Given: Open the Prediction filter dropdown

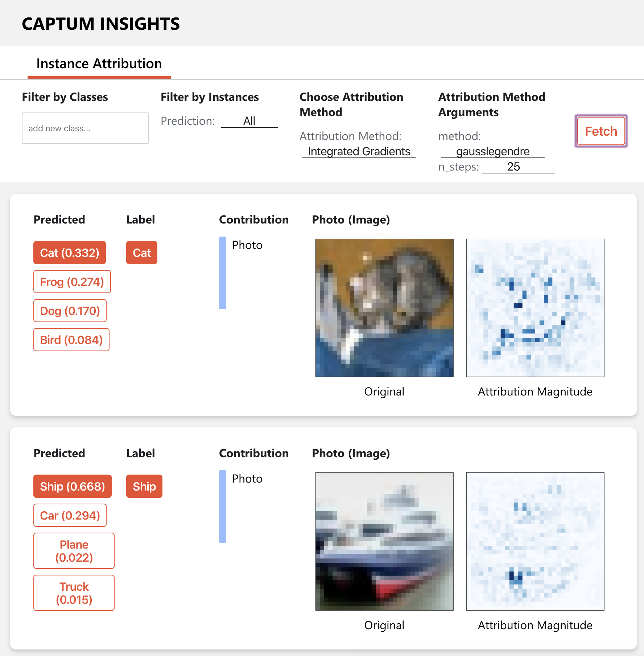Looking at the screenshot, I should [249, 121].
